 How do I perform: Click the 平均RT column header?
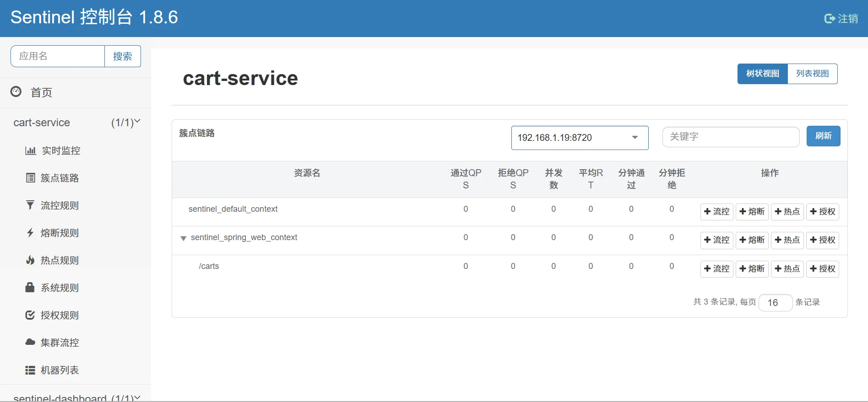[x=591, y=179]
